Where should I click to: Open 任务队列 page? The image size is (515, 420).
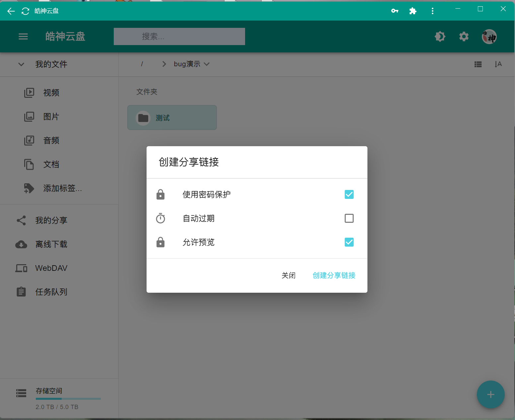pyautogui.click(x=59, y=292)
